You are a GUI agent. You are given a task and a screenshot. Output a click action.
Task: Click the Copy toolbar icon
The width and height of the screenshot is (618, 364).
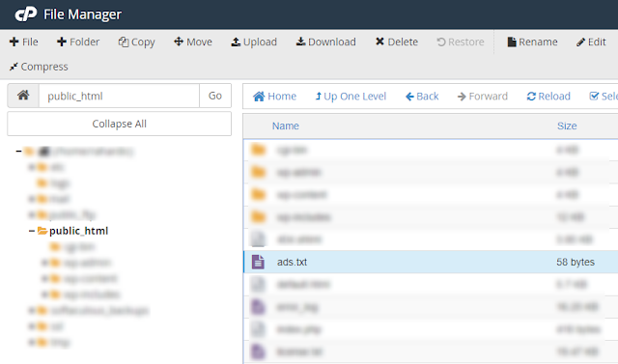coord(124,42)
